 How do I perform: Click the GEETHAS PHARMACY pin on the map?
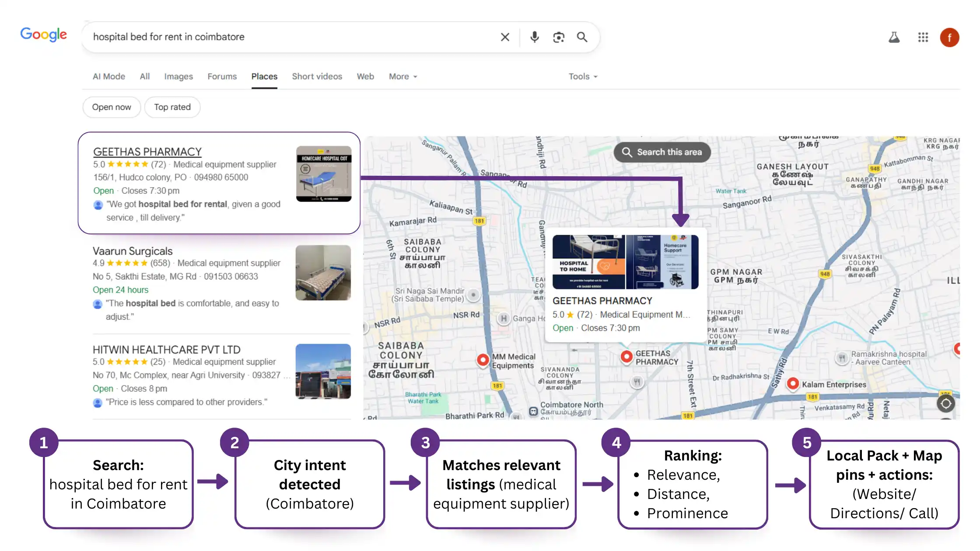tap(627, 357)
